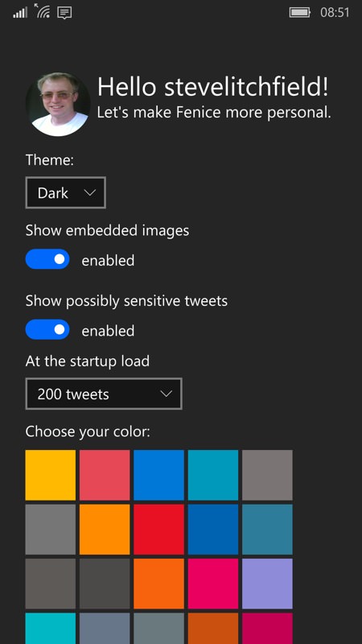Tap the 08:51 clock in status bar
The width and height of the screenshot is (362, 644).
[x=335, y=13]
